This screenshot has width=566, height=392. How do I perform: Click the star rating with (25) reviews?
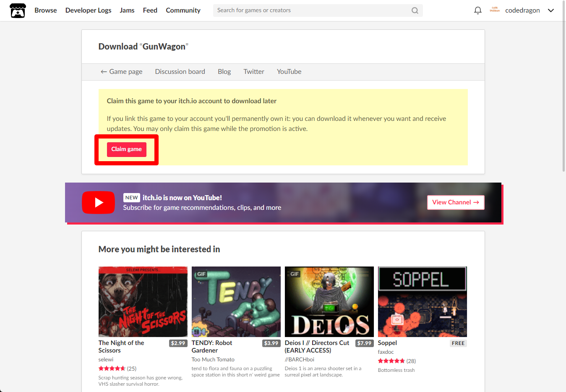coord(117,368)
